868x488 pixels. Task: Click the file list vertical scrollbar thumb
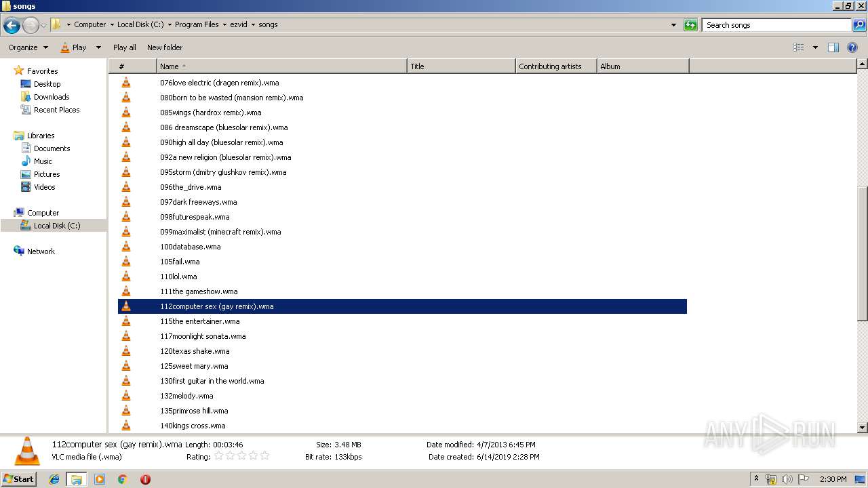tap(862, 254)
